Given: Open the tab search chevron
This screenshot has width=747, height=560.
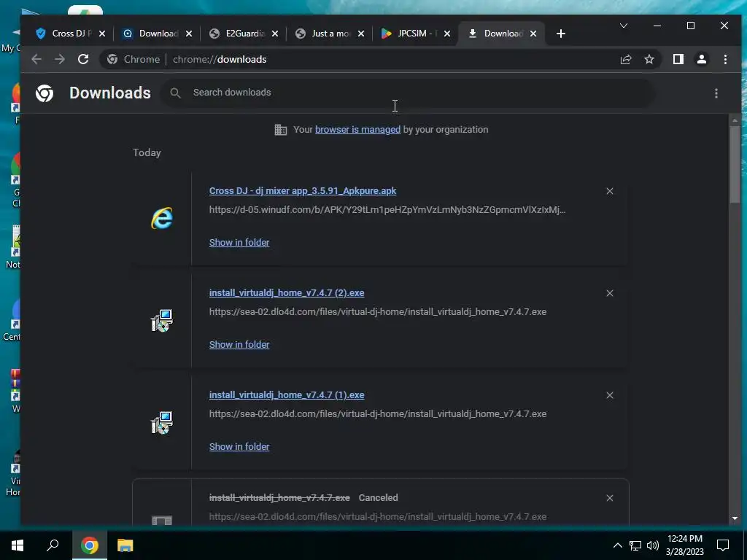Looking at the screenshot, I should (x=623, y=26).
